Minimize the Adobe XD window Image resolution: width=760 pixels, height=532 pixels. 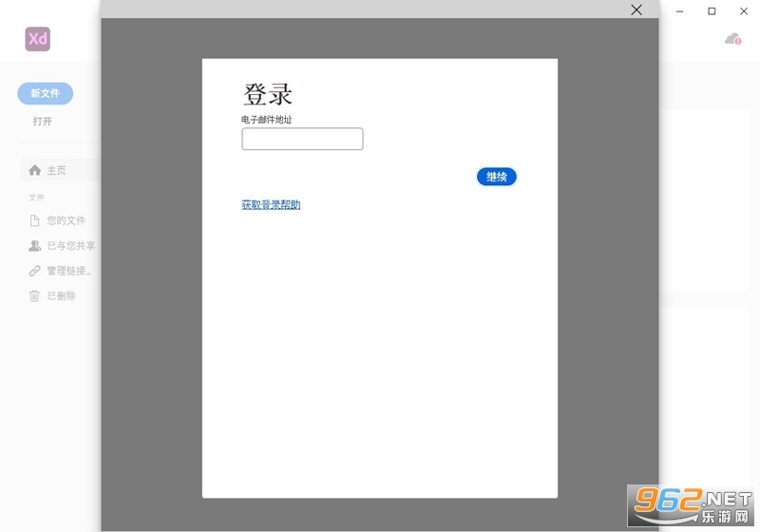pyautogui.click(x=680, y=11)
